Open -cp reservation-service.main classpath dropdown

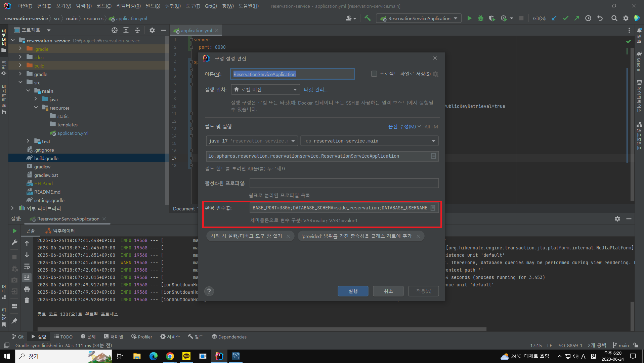click(x=370, y=141)
